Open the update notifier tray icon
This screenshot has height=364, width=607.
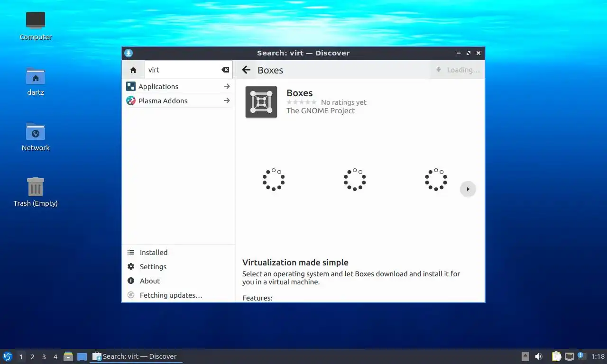pos(581,356)
